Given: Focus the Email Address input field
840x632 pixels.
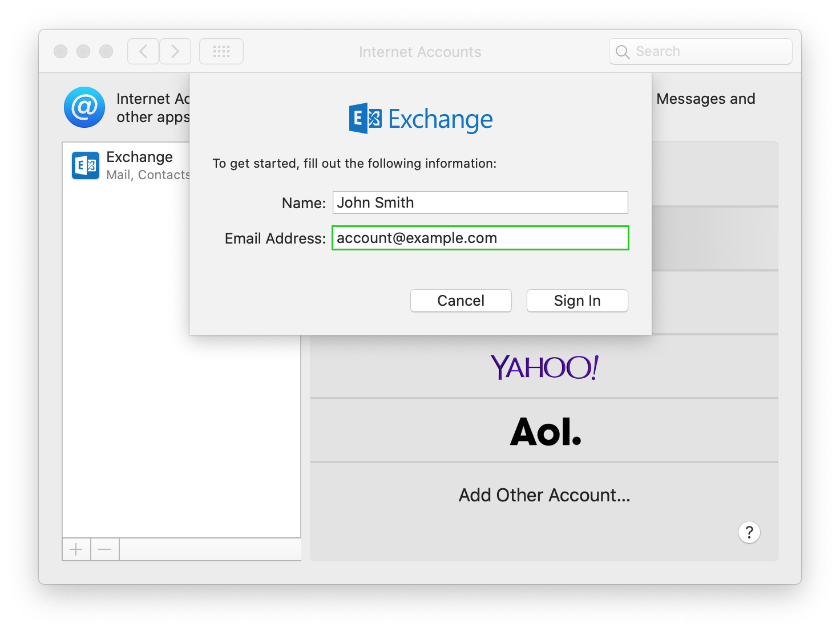Looking at the screenshot, I should click(x=480, y=238).
